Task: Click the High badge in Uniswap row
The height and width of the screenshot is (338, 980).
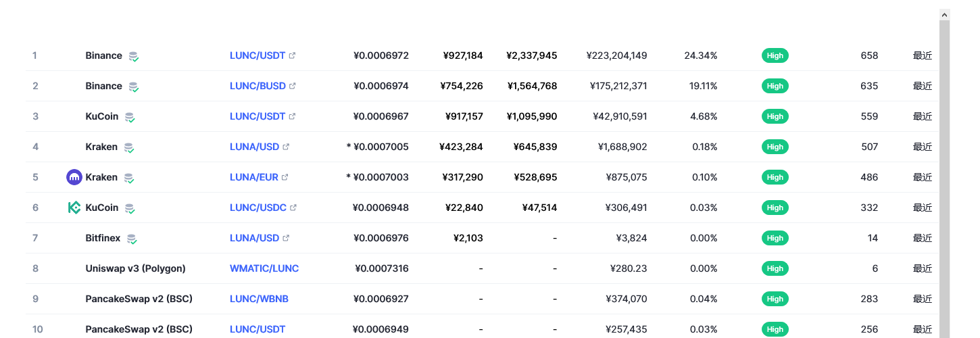Action: click(775, 268)
